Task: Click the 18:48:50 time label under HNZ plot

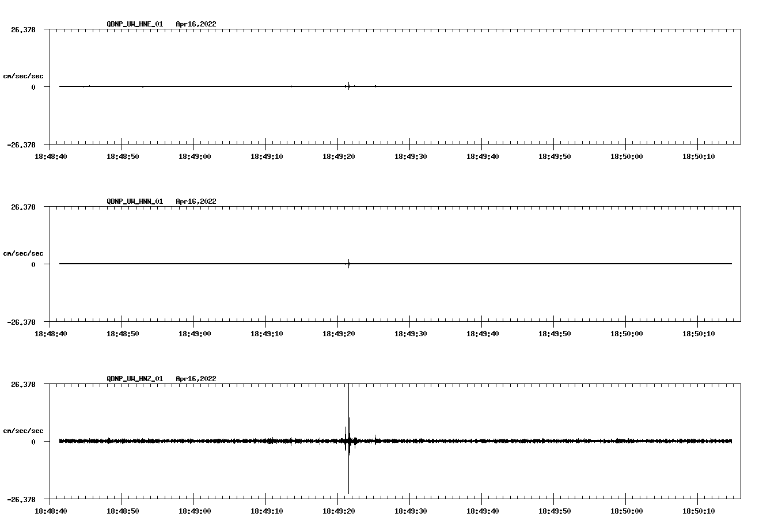Action: coord(122,511)
